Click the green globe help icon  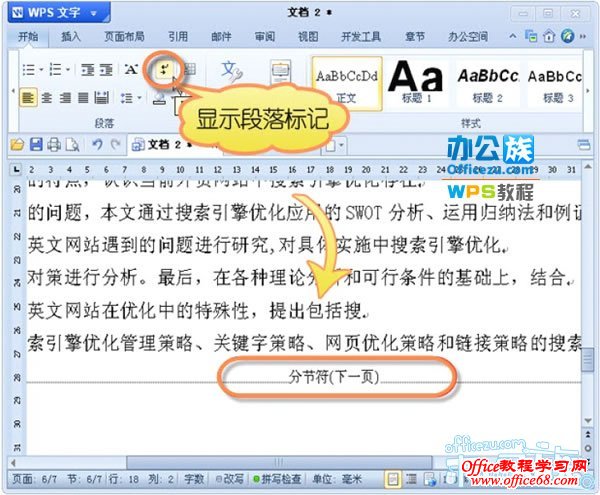[567, 36]
